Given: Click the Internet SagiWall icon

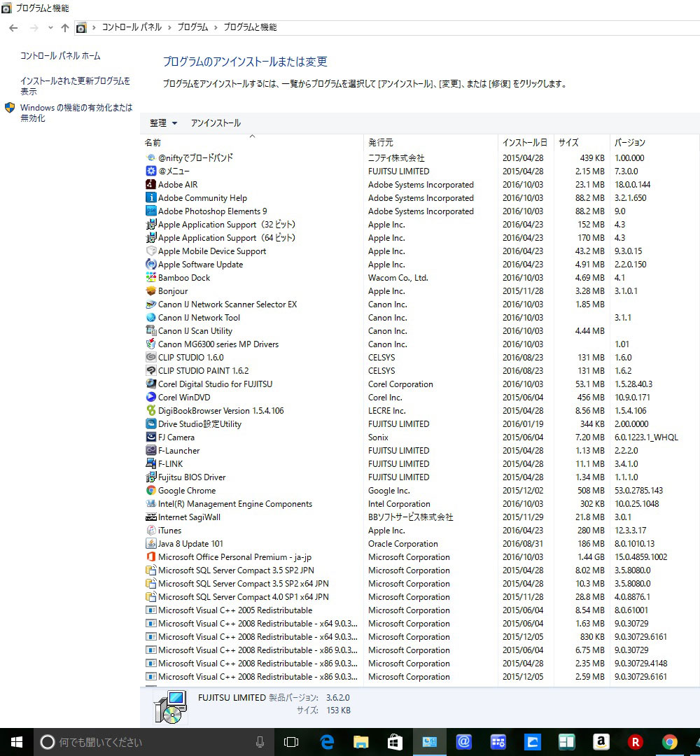Looking at the screenshot, I should [151, 517].
